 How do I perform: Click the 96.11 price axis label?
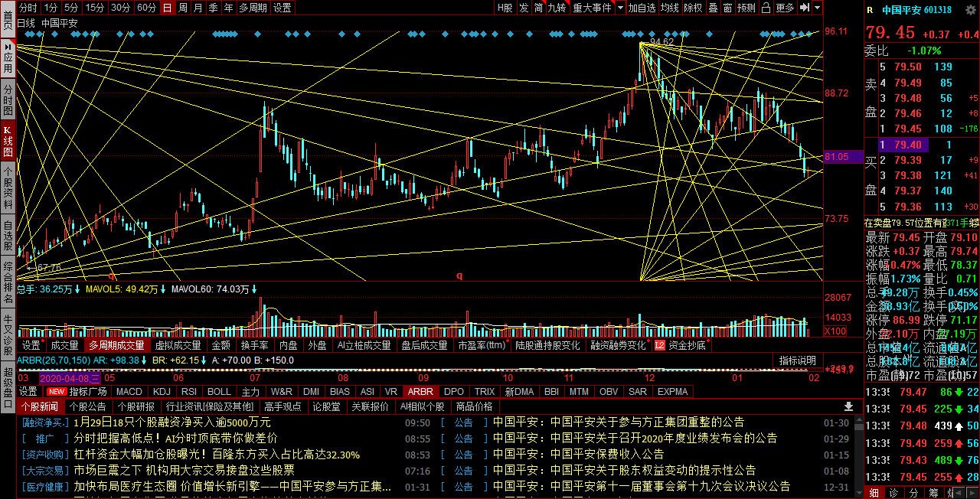pos(836,31)
